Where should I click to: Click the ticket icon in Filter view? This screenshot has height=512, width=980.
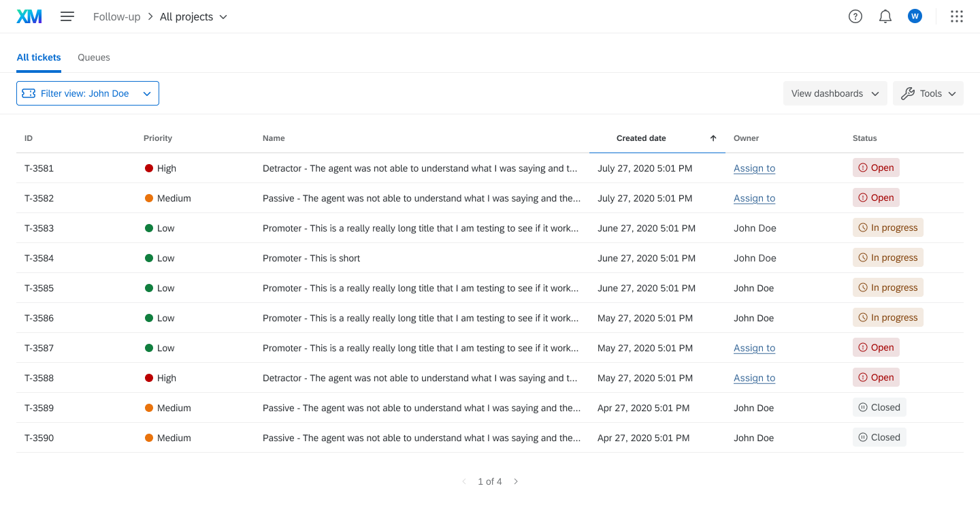coord(29,93)
